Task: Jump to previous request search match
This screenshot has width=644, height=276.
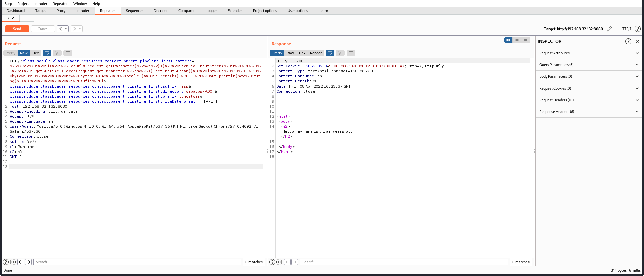Action: pyautogui.click(x=21, y=262)
